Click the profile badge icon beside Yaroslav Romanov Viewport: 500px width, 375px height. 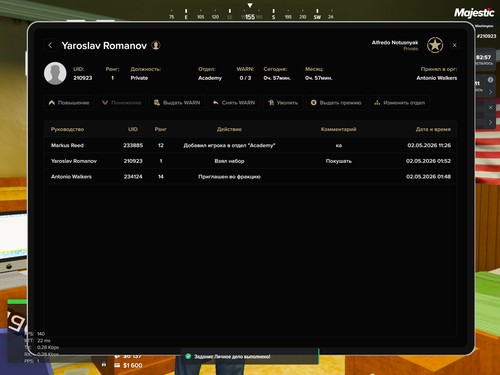click(156, 45)
